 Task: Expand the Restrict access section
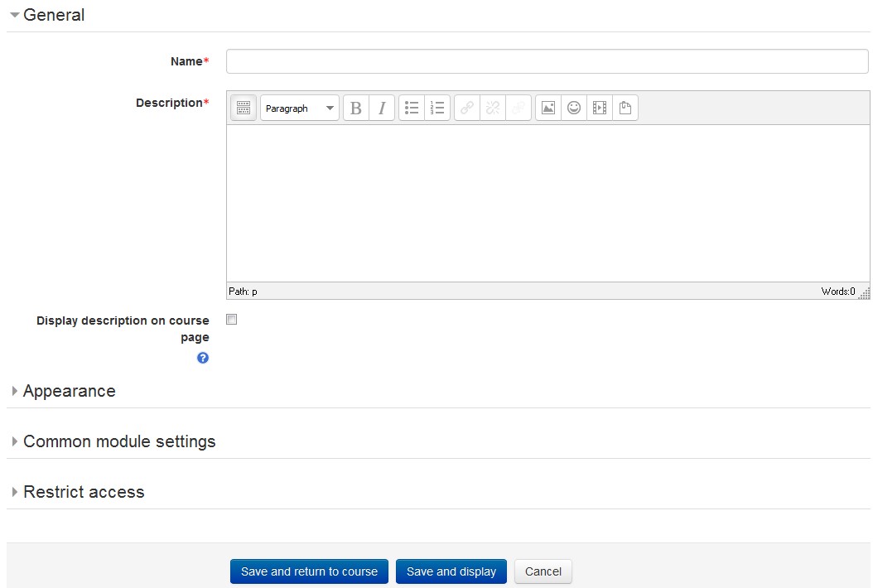tap(84, 492)
